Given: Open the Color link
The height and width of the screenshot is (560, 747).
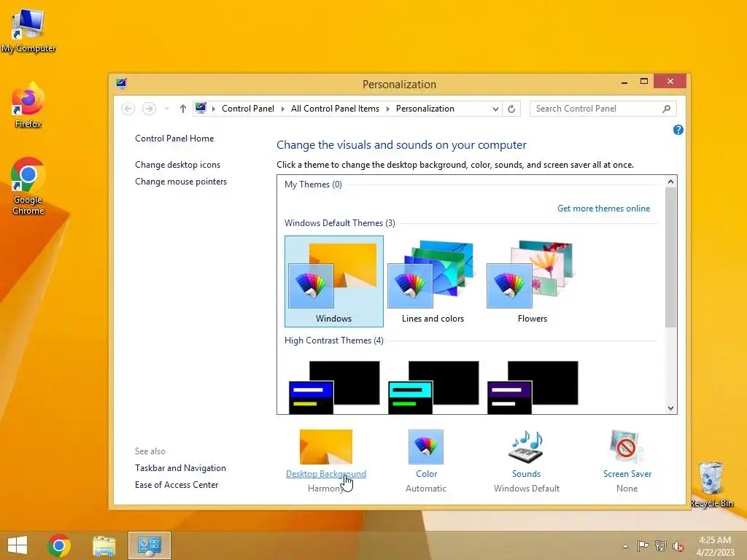Looking at the screenshot, I should pos(426,474).
